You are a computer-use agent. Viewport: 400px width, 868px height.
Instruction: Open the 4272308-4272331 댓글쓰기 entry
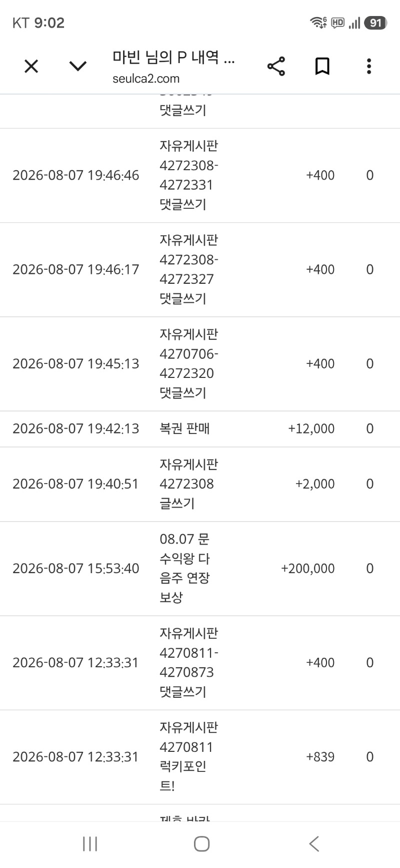[200, 175]
